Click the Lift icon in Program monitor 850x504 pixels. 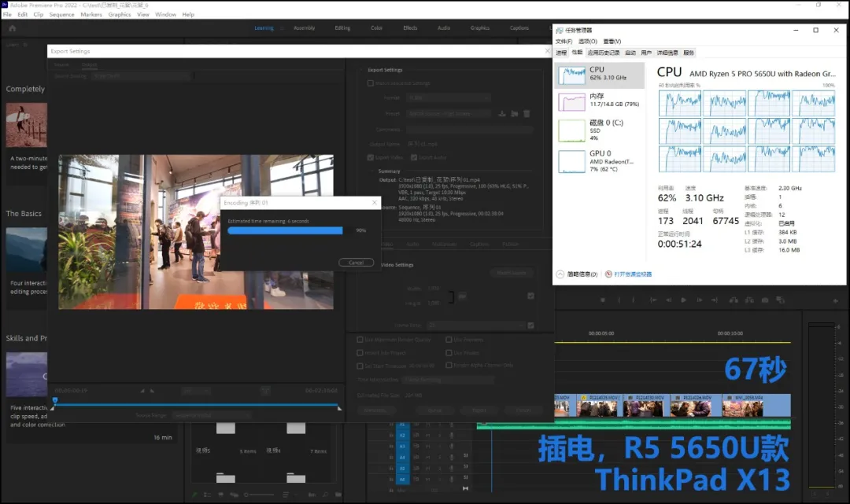click(734, 300)
